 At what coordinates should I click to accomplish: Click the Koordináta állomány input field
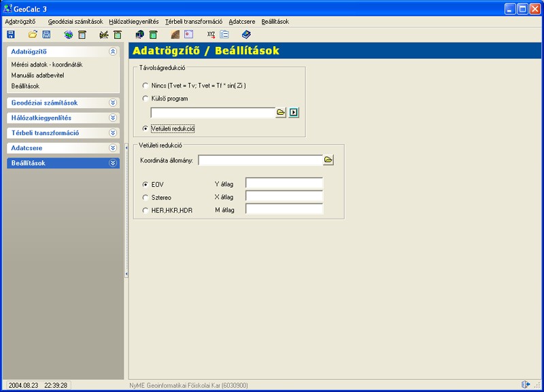260,160
